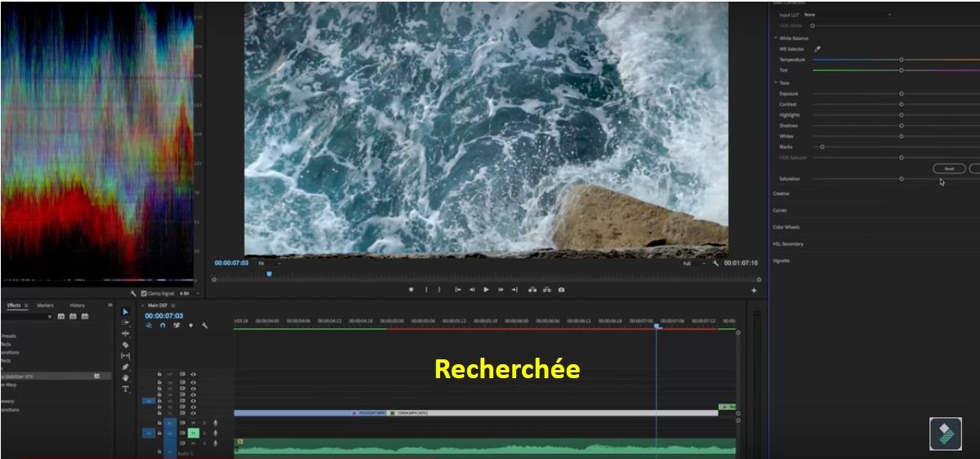Switch to the History tab
This screenshot has width=980, height=459.
pos(77,305)
